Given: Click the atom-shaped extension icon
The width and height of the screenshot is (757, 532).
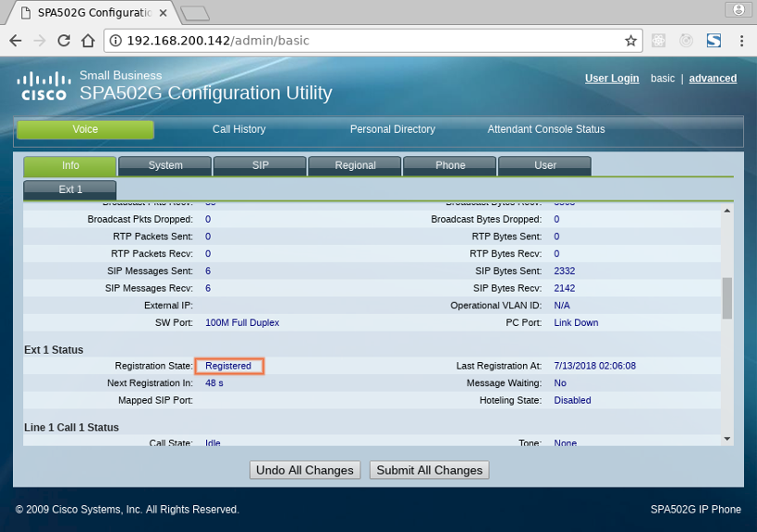Looking at the screenshot, I should click(x=659, y=41).
